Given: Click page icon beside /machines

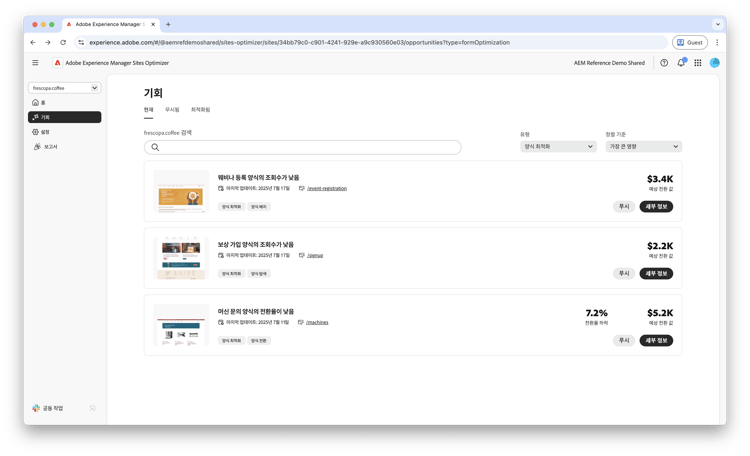Looking at the screenshot, I should tap(301, 323).
